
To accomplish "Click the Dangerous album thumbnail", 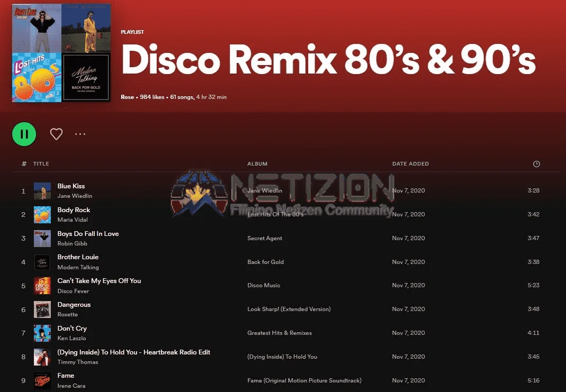I will click(42, 309).
